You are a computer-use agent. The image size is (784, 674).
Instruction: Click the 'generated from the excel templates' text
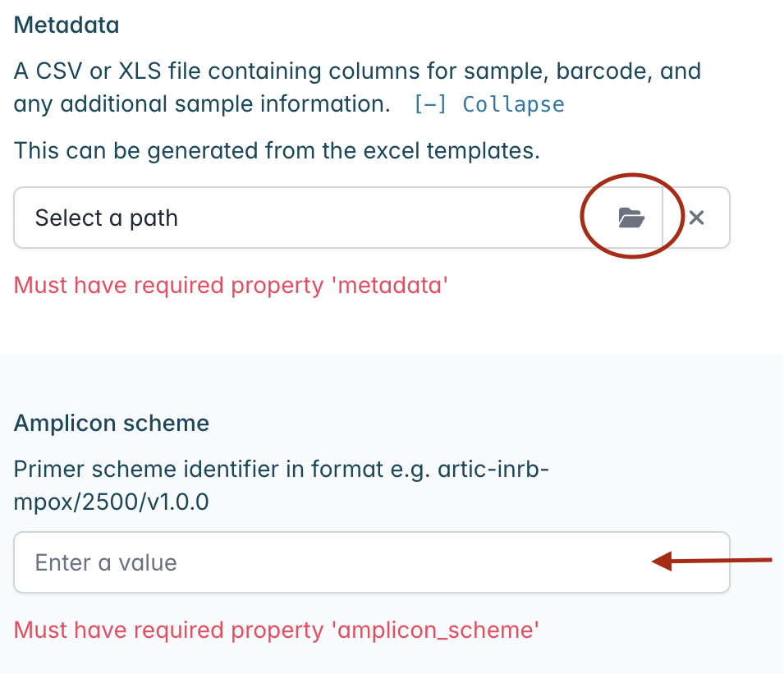click(x=277, y=150)
